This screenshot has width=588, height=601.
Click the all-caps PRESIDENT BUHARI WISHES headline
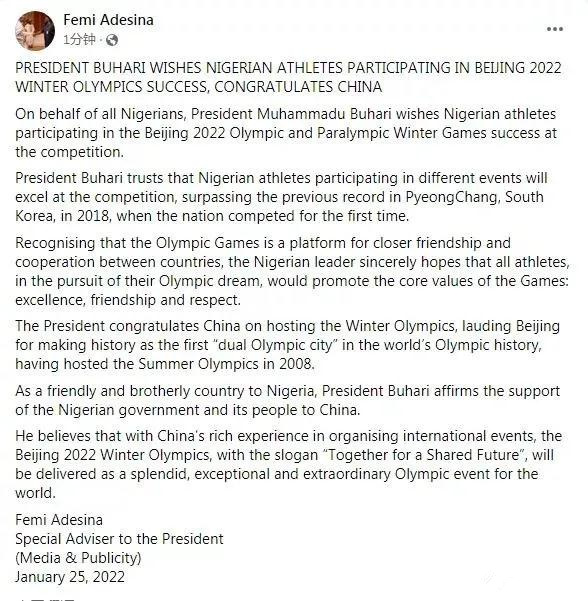point(288,77)
